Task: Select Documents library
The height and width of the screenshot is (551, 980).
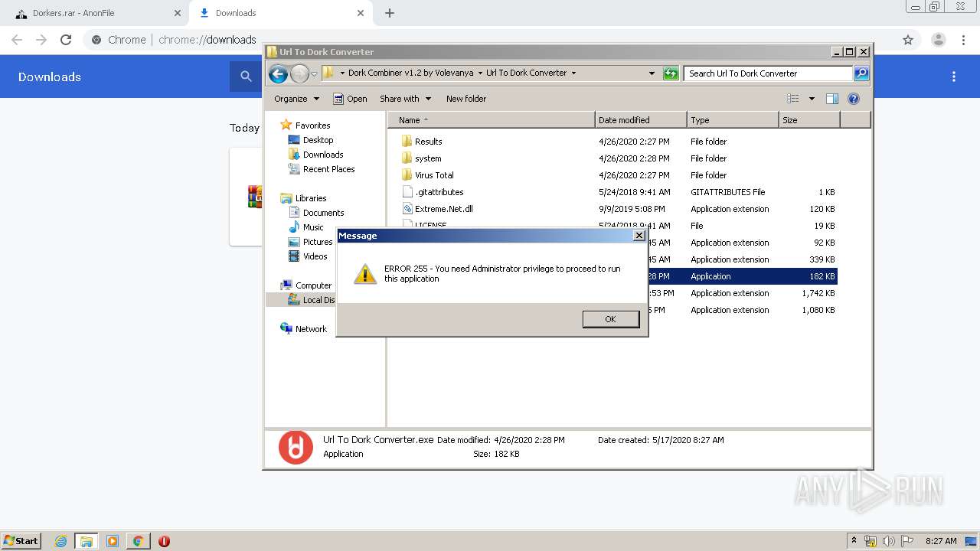Action: click(316, 213)
